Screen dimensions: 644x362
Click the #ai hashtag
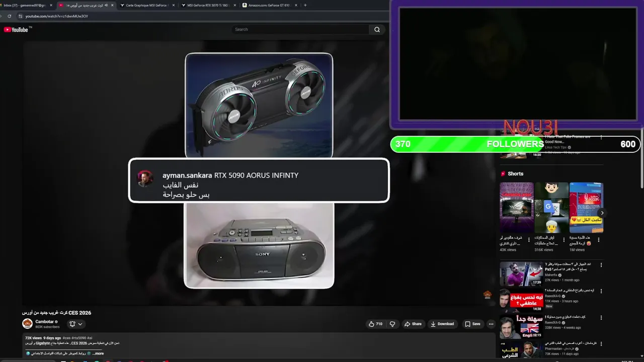(x=90, y=338)
